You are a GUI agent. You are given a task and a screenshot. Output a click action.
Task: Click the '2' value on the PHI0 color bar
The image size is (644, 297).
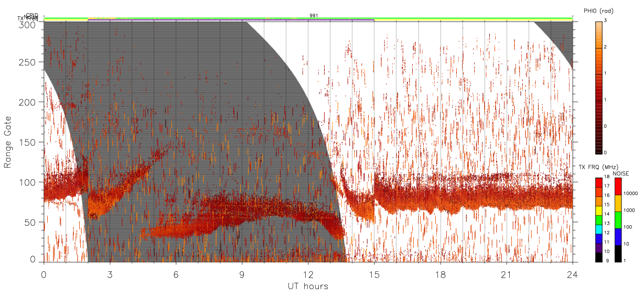[606, 47]
